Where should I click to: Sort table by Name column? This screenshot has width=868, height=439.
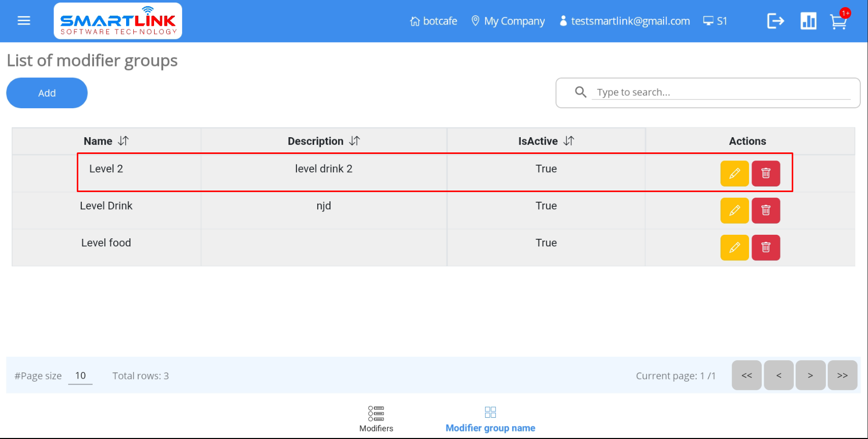click(x=123, y=141)
